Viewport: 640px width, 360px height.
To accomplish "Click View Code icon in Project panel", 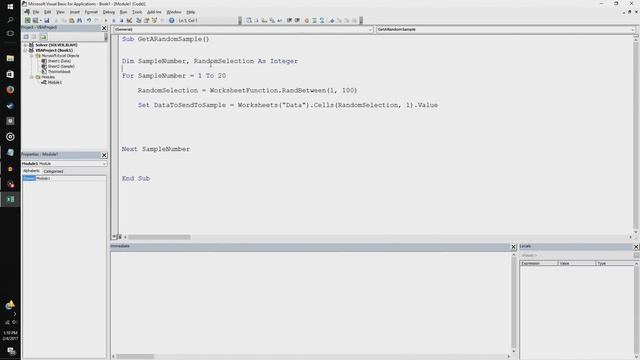I will click(26, 36).
